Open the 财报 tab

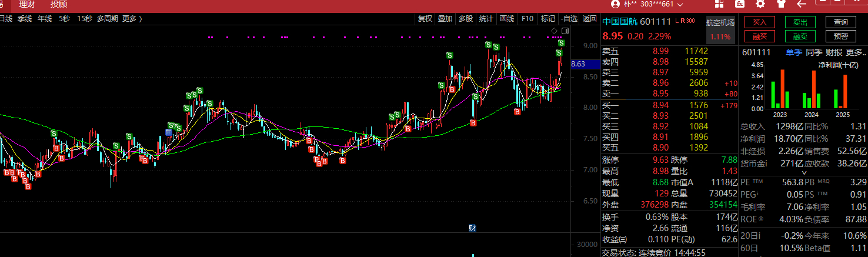coord(834,52)
